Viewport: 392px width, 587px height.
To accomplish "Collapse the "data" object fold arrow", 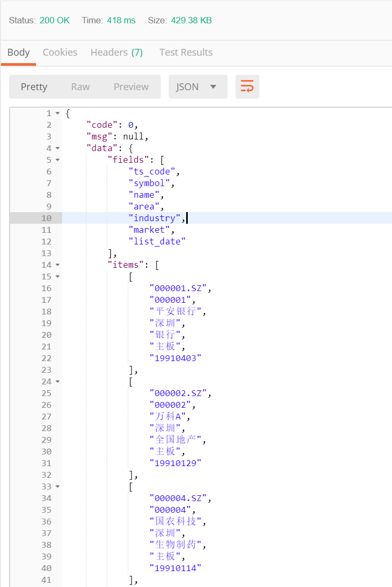I will [58, 148].
